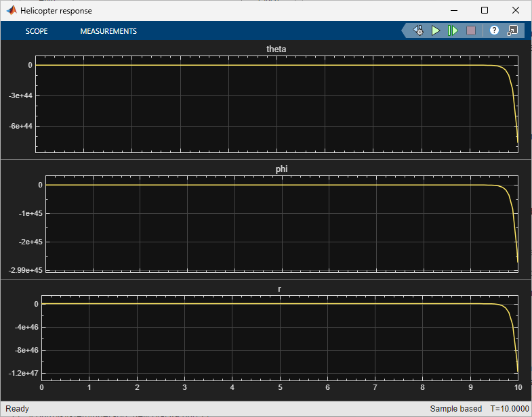
Task: Run the simulation with green play button
Action: click(436, 31)
